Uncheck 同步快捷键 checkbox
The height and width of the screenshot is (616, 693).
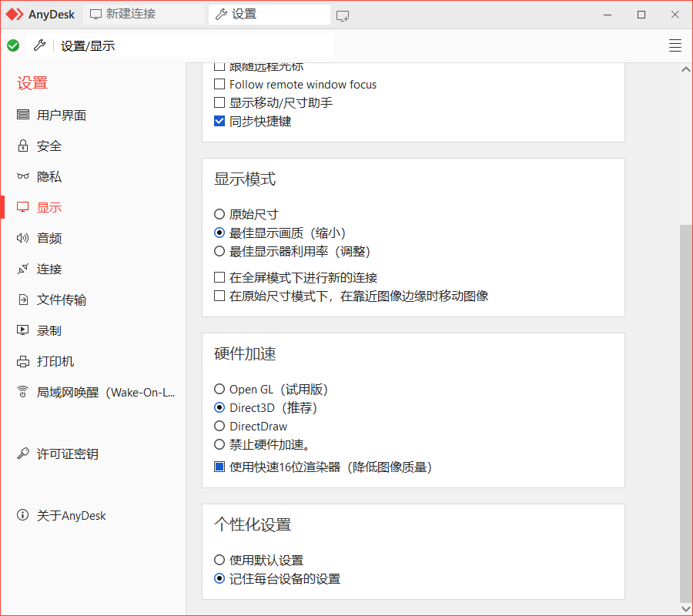pyautogui.click(x=219, y=121)
